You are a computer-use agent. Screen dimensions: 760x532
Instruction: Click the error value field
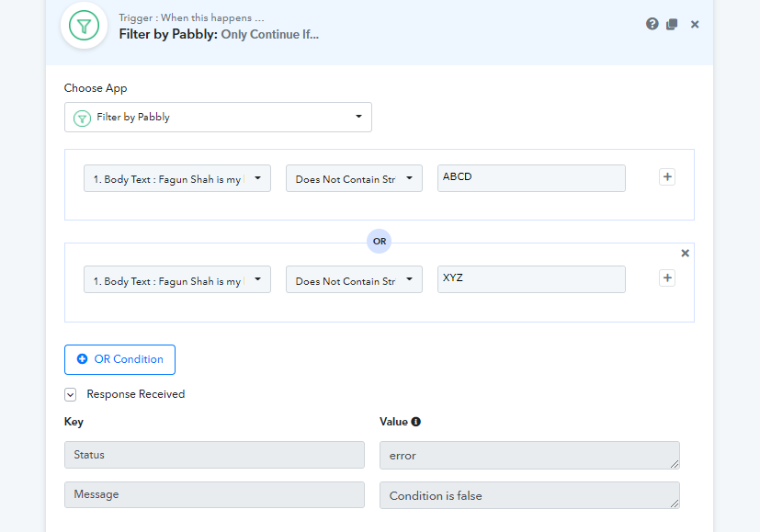pos(529,455)
